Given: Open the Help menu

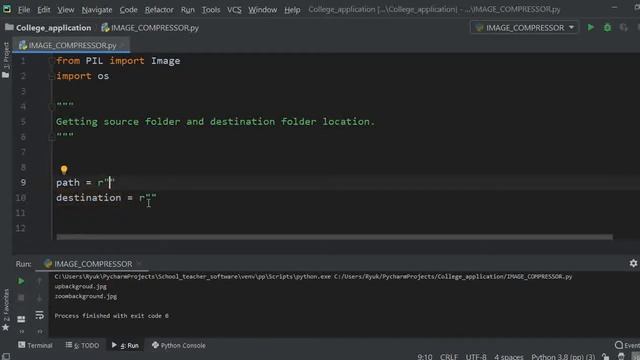Looking at the screenshot, I should 292,9.
